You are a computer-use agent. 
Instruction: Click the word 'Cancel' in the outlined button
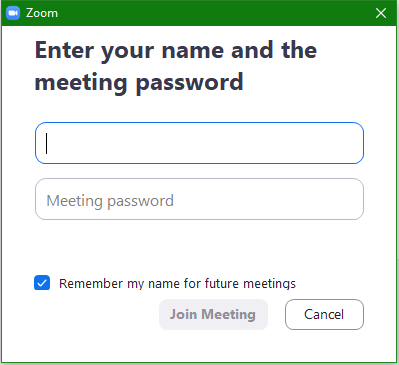click(324, 314)
